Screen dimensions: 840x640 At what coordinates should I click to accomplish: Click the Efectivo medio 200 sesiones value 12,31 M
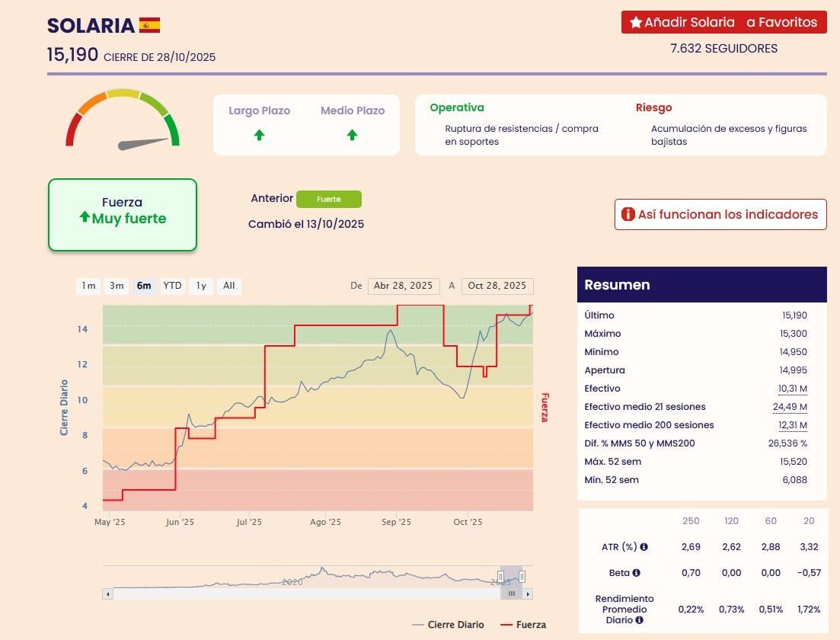pyautogui.click(x=792, y=425)
